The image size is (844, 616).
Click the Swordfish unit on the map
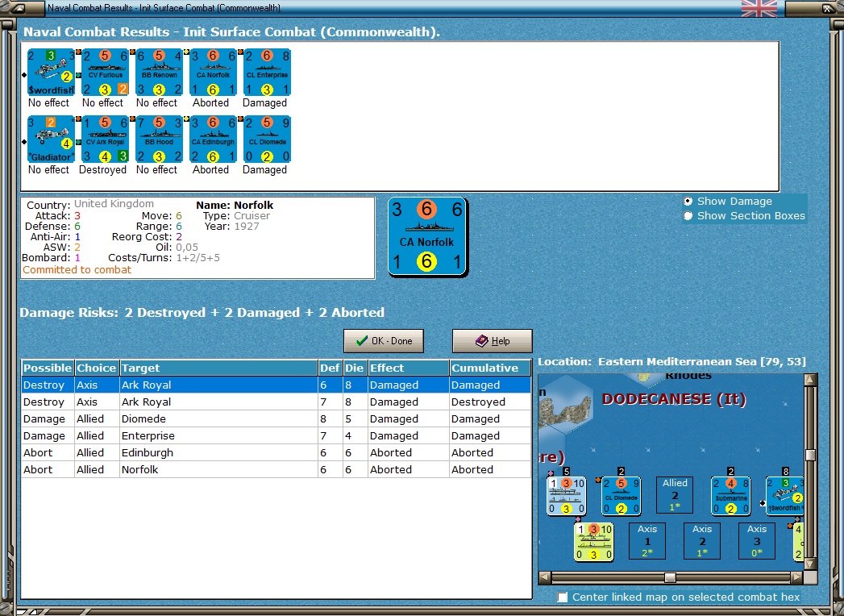click(x=785, y=495)
